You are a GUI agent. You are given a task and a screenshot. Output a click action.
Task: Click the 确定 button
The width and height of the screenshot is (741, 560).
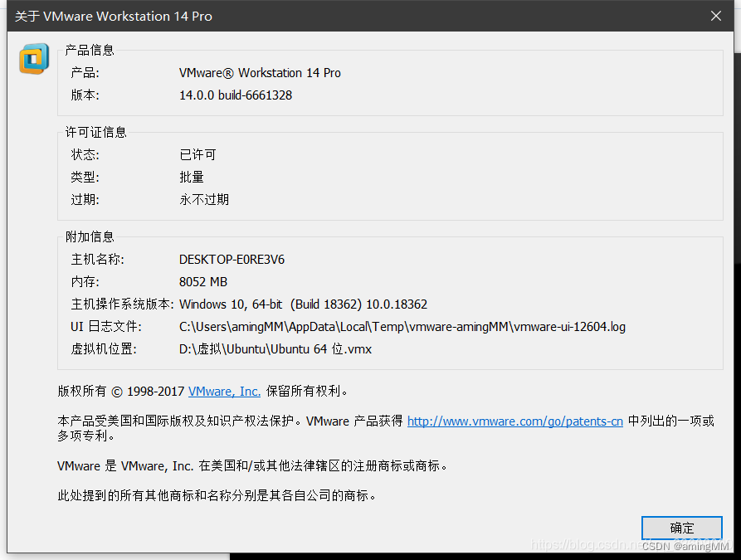681,528
